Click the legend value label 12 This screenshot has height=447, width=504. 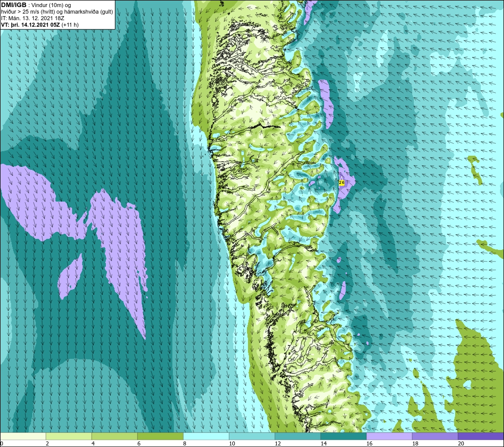coord(278,444)
